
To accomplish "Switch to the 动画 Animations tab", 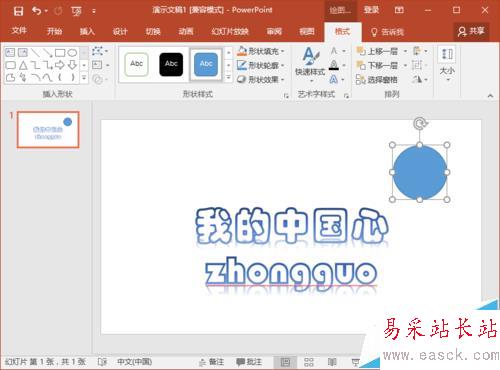I will (186, 31).
